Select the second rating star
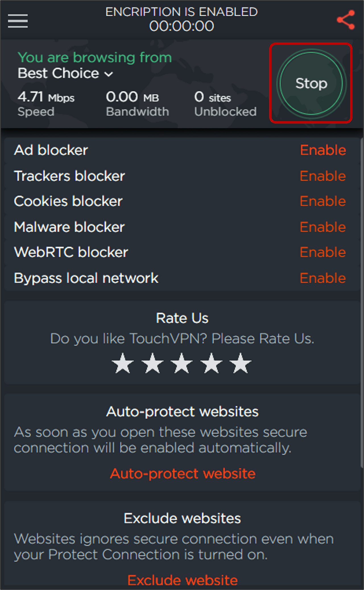 (x=152, y=363)
